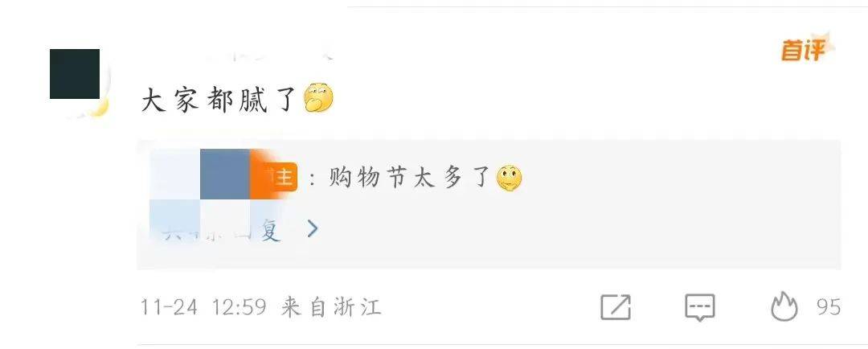Select the comment text 大家都腻了

pyautogui.click(x=219, y=101)
